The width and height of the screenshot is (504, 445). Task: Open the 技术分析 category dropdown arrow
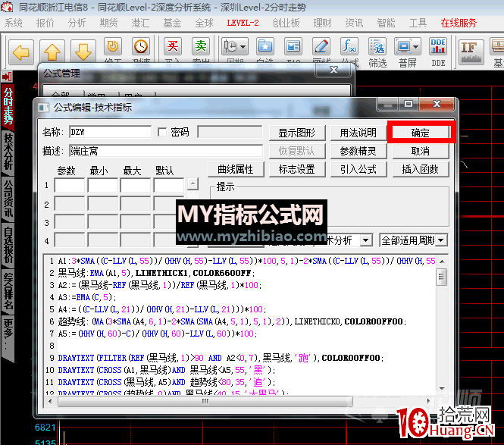[366, 240]
